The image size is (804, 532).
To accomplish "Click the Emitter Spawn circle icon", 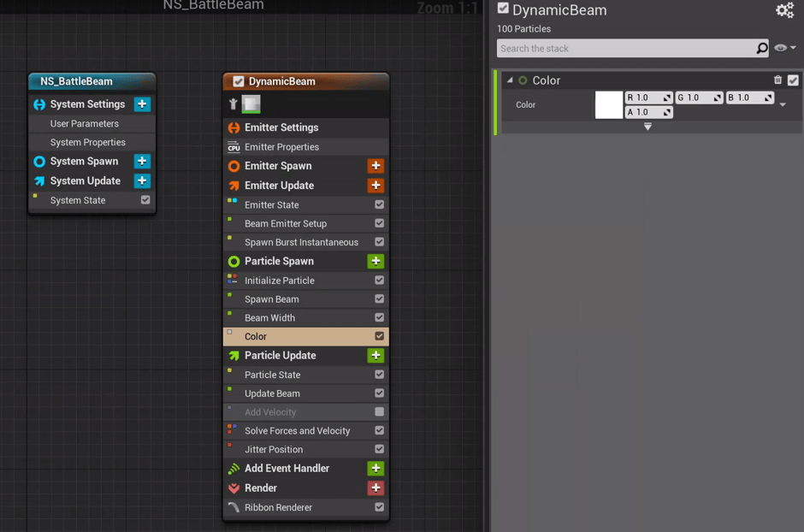I will coord(234,166).
